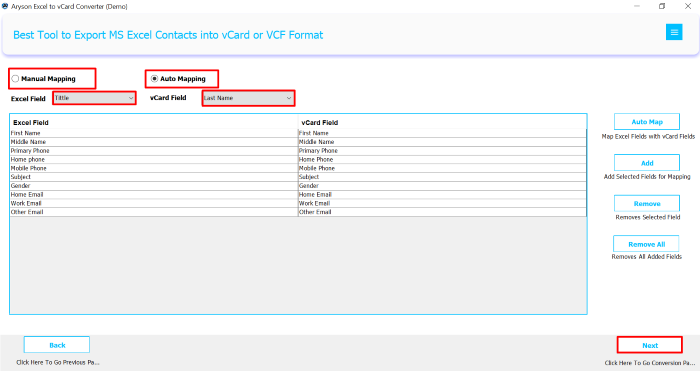Restore down the converter window
The height and width of the screenshot is (371, 700).
(x=662, y=6)
